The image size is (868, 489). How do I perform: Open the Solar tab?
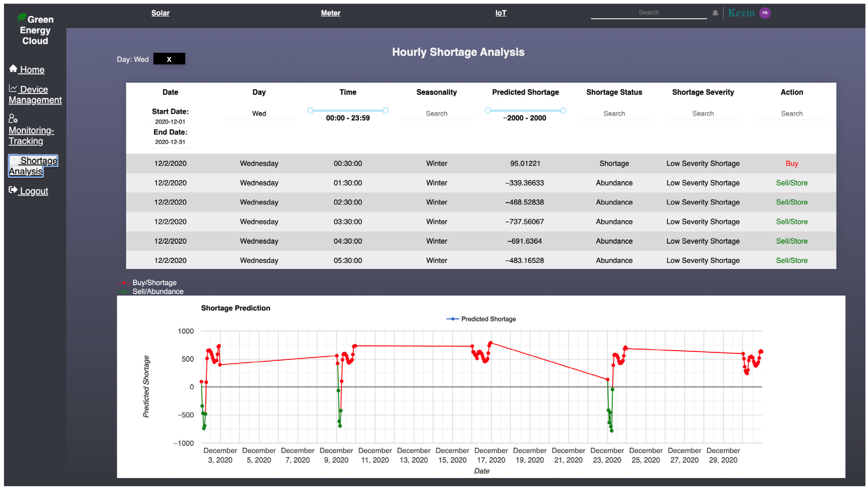coord(160,13)
